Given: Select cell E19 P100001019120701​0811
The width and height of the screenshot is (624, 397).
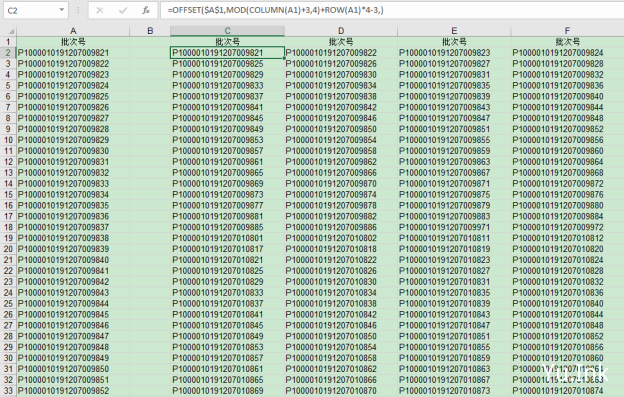Looking at the screenshot, I should pyautogui.click(x=454, y=238).
